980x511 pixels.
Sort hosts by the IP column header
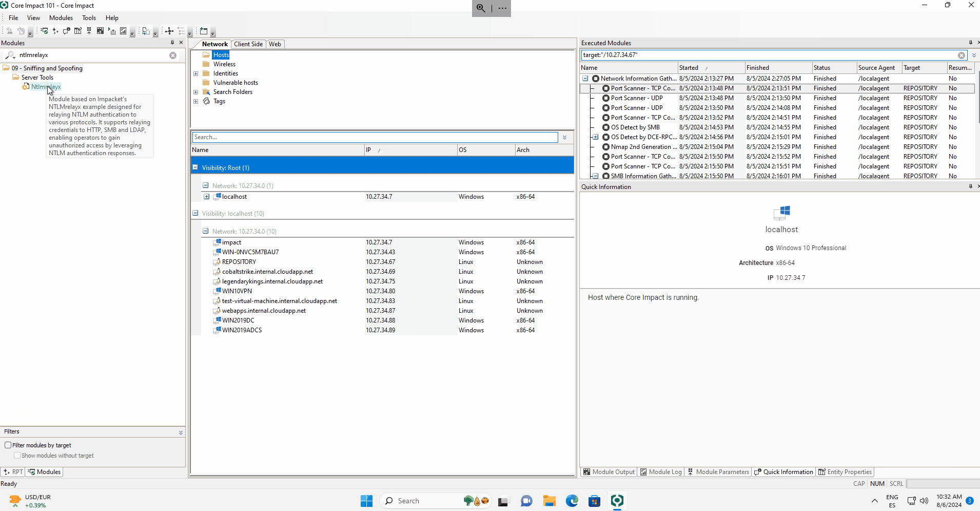pyautogui.click(x=410, y=150)
